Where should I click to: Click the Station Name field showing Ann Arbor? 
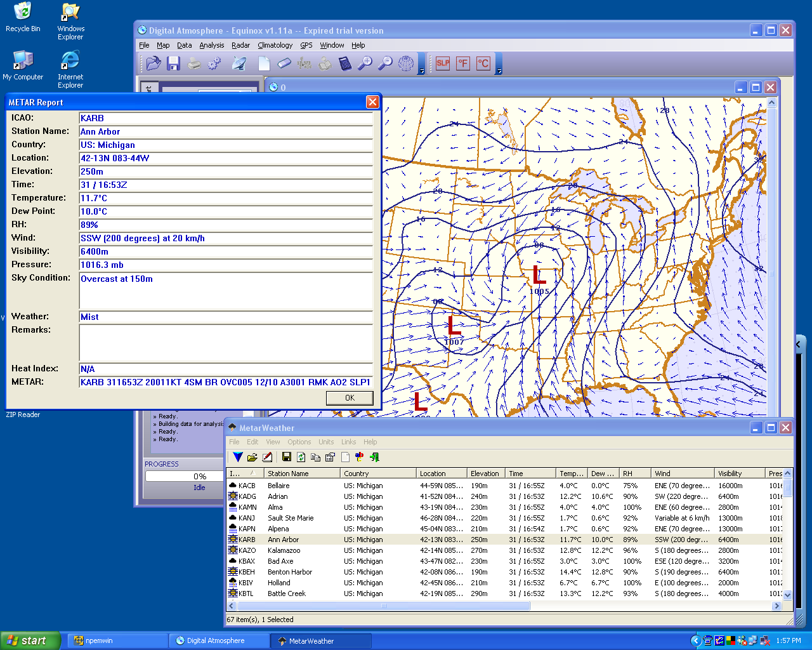[226, 131]
